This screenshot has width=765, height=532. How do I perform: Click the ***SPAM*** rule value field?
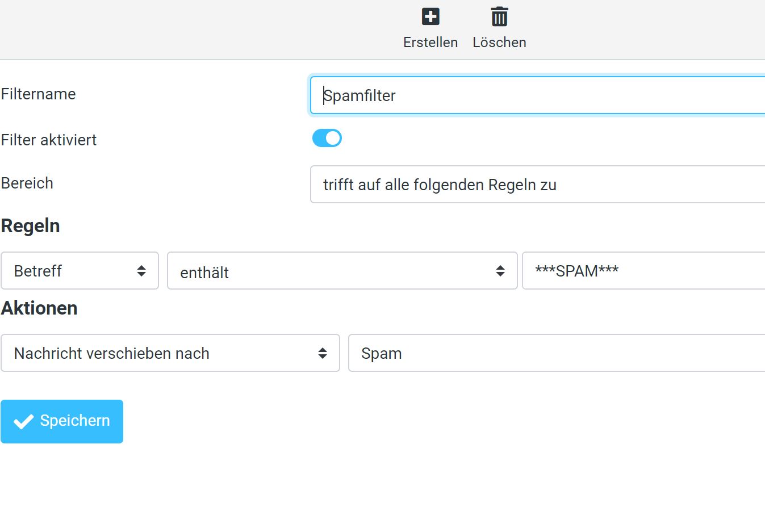tap(643, 271)
